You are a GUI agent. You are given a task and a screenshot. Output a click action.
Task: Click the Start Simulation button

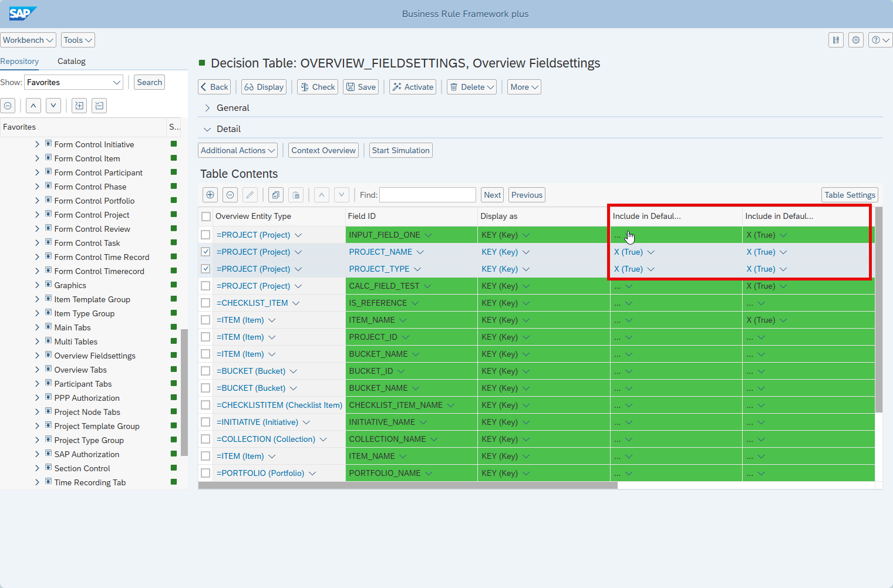click(x=401, y=150)
